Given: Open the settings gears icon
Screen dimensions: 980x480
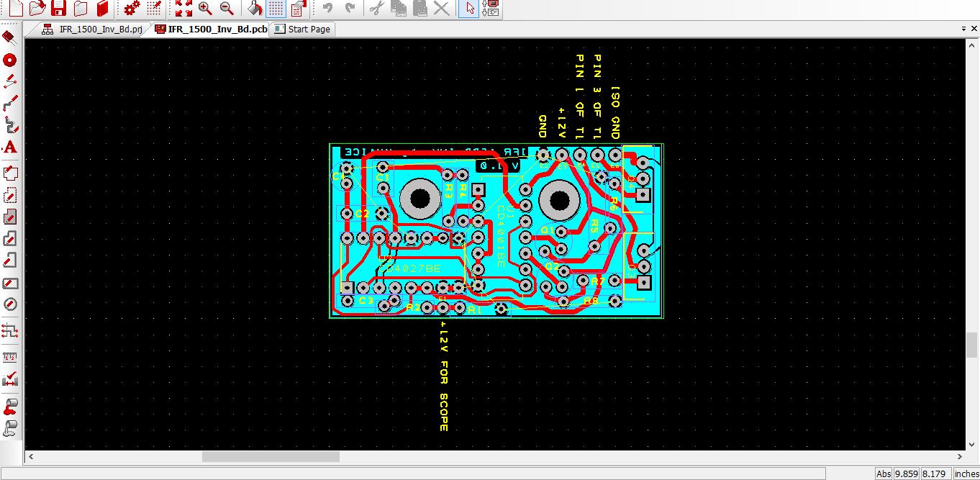Looking at the screenshot, I should click(132, 9).
